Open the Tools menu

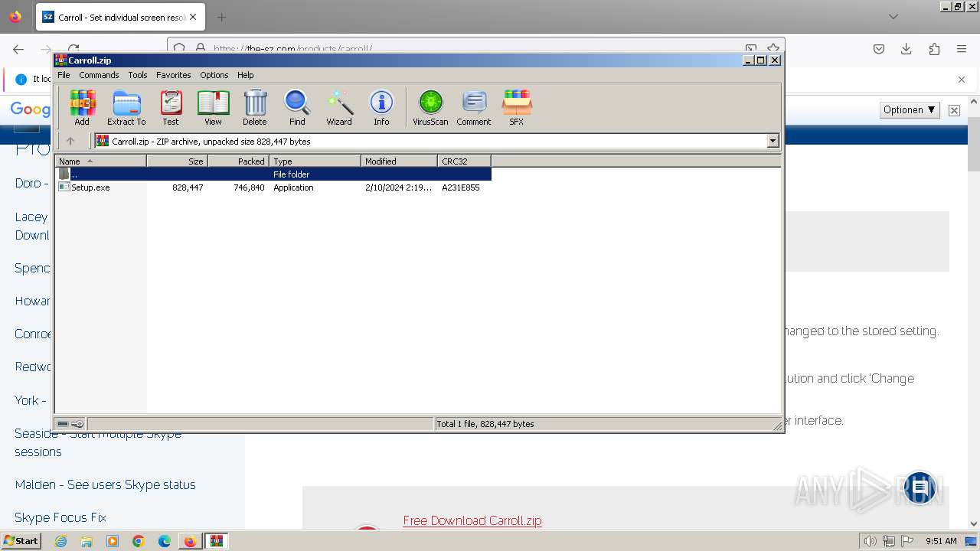click(x=138, y=75)
